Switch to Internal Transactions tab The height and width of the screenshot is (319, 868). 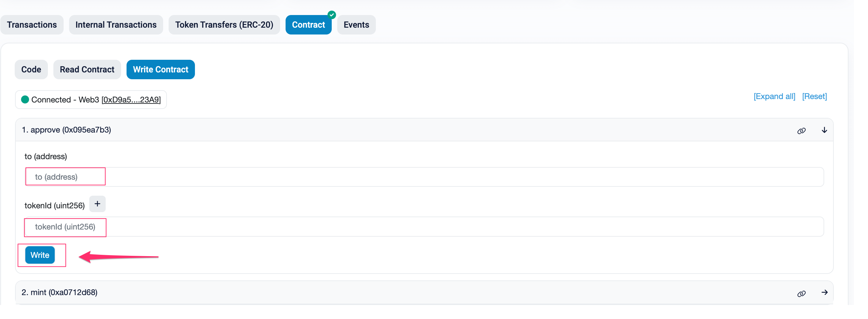point(116,25)
